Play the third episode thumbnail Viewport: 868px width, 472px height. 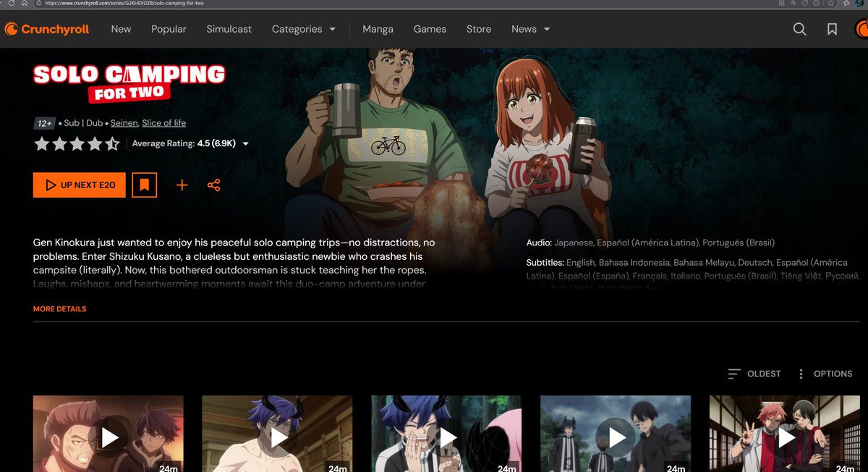tap(446, 434)
